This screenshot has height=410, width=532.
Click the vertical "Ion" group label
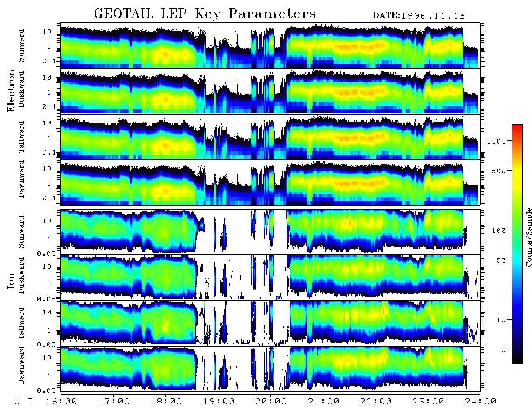click(x=11, y=280)
